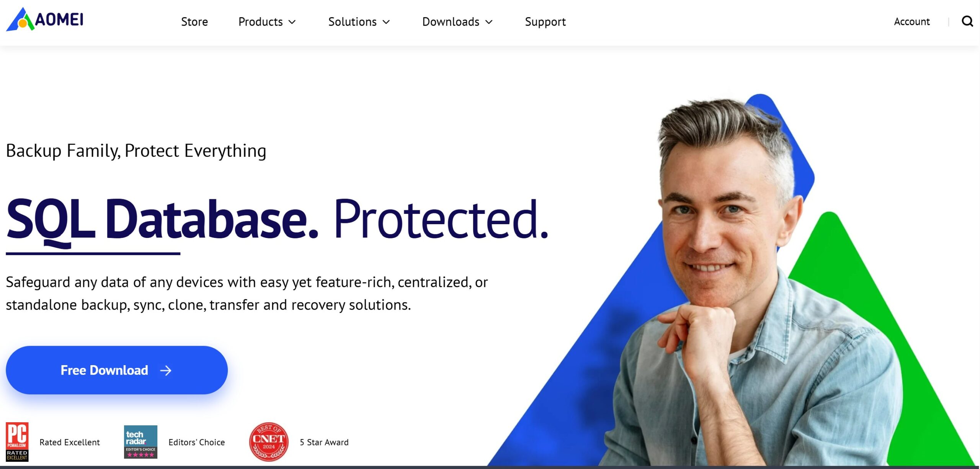Image resolution: width=980 pixels, height=469 pixels.
Task: Expand the Products dropdown chevron
Action: pos(292,22)
